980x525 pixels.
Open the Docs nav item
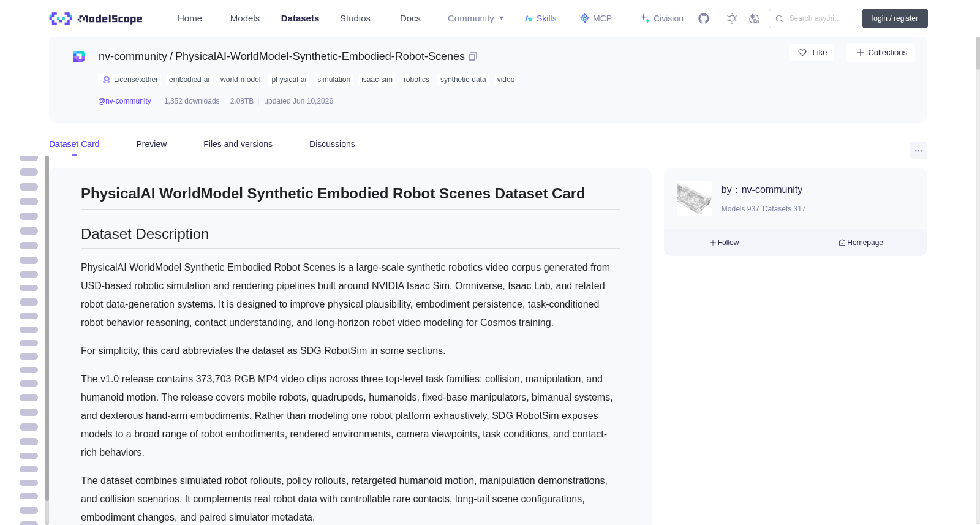tap(410, 18)
